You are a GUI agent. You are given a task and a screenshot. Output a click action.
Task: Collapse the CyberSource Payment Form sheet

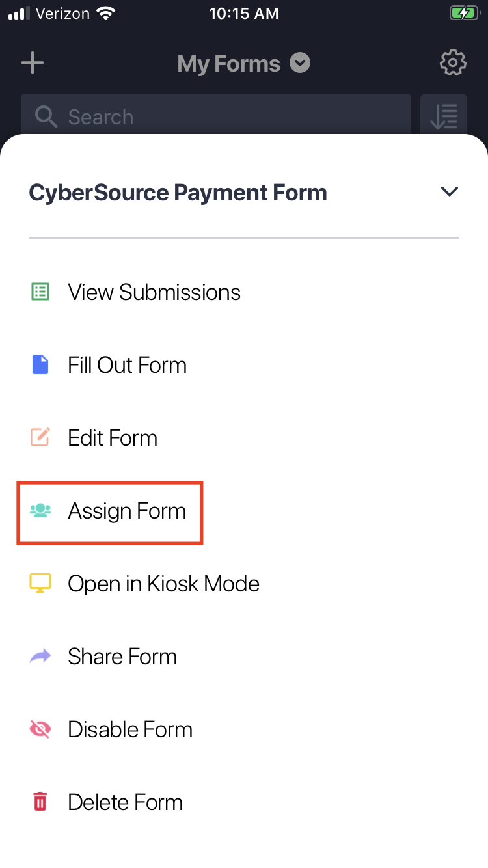click(449, 192)
